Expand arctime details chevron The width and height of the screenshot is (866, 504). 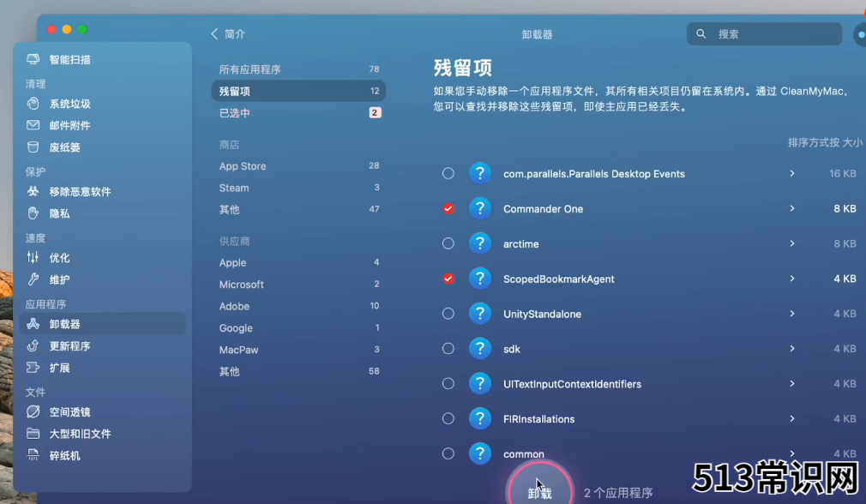point(792,243)
